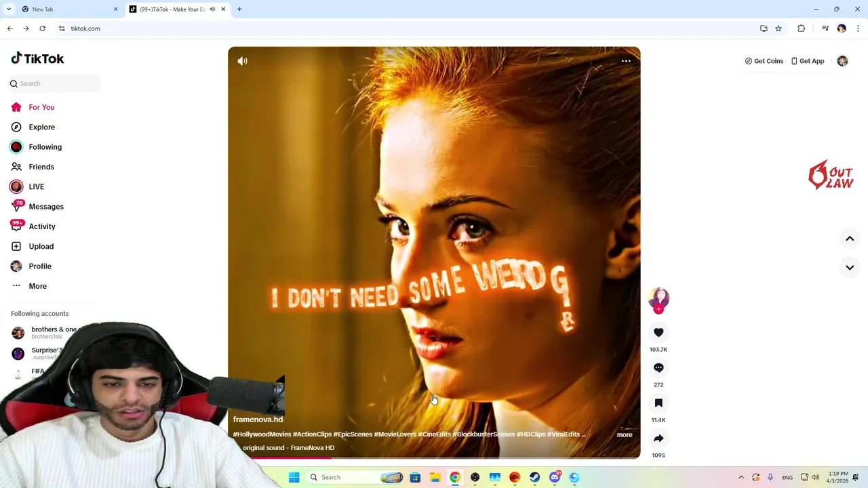Mute the video with speaker icon
Viewport: 868px width, 488px height.
coord(242,61)
